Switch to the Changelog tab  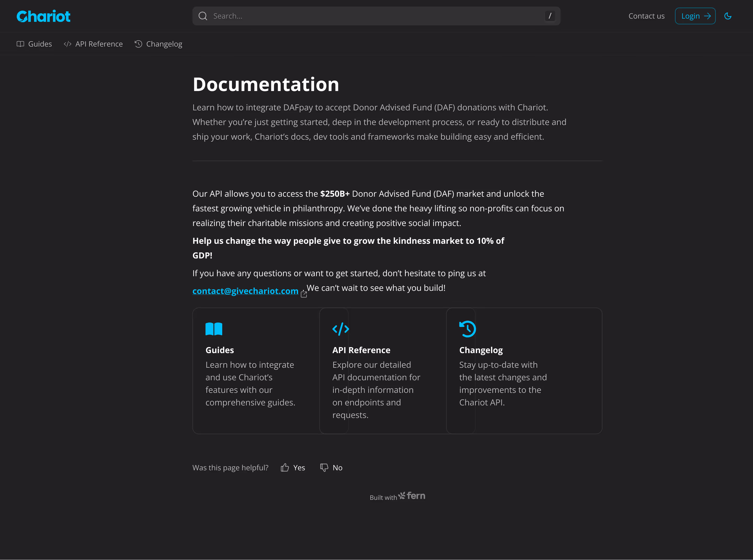pos(158,44)
